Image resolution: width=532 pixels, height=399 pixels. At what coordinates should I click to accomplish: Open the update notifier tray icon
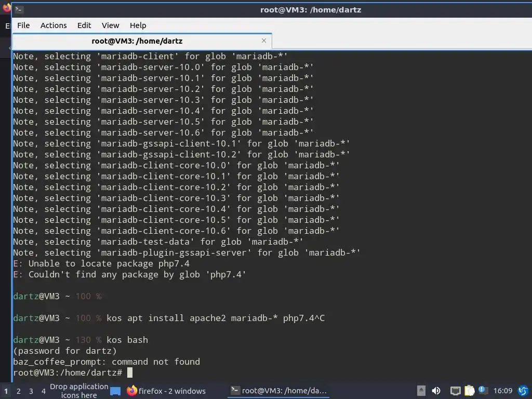[x=483, y=390]
